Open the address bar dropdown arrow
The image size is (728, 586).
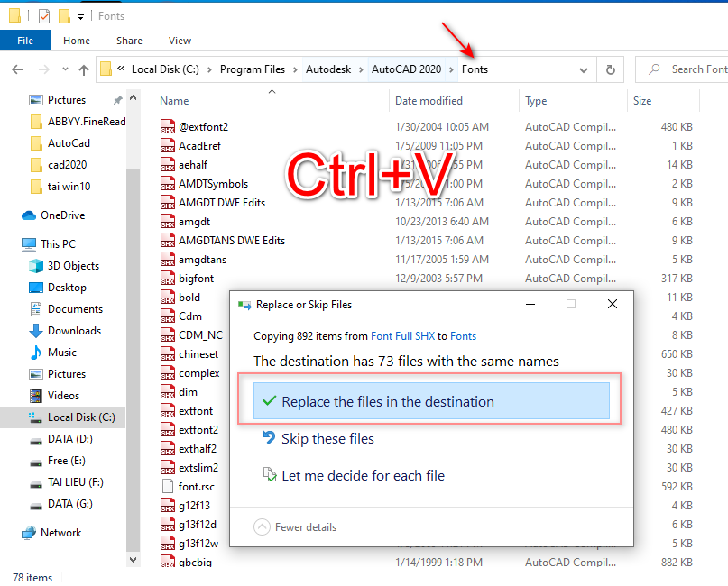(x=583, y=69)
